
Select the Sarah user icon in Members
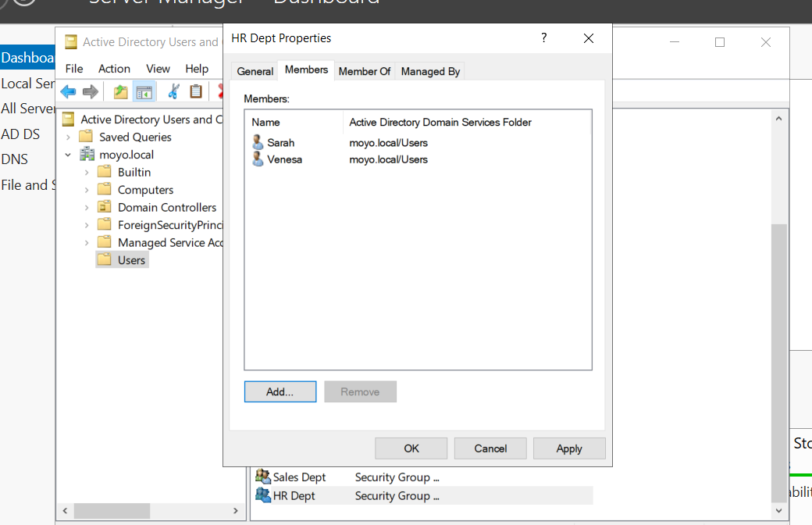tap(258, 143)
